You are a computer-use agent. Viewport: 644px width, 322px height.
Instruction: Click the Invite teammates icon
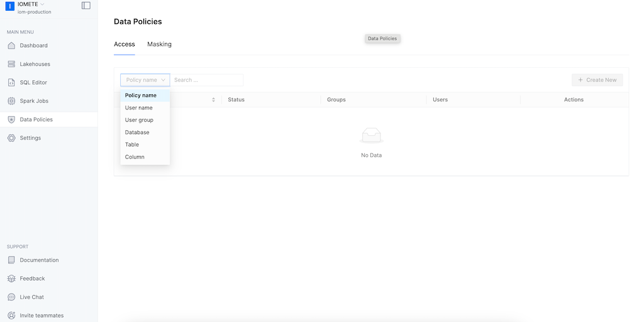pos(11,315)
